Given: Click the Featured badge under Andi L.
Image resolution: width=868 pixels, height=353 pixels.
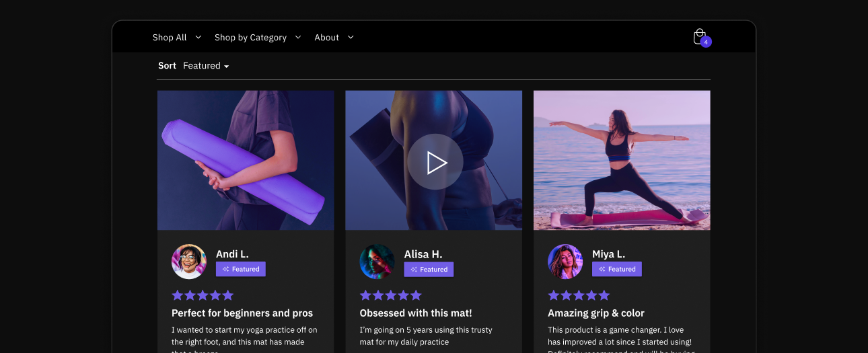Looking at the screenshot, I should pos(241,269).
